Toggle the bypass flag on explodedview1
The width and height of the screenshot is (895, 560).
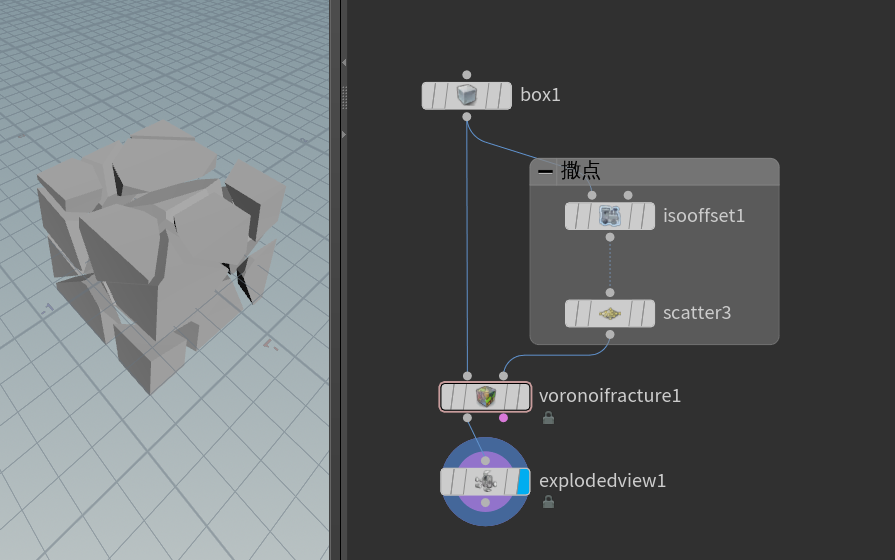[447, 482]
